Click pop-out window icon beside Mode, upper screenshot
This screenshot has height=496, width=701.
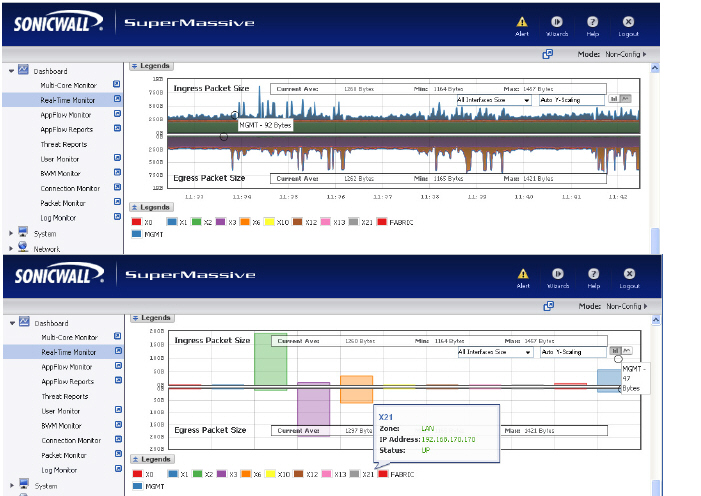(x=548, y=54)
